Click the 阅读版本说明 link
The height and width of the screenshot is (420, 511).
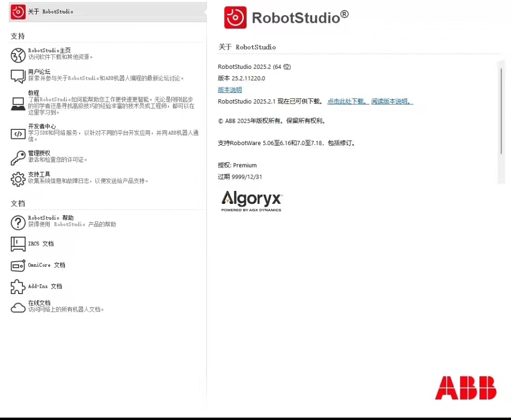pyautogui.click(x=392, y=101)
